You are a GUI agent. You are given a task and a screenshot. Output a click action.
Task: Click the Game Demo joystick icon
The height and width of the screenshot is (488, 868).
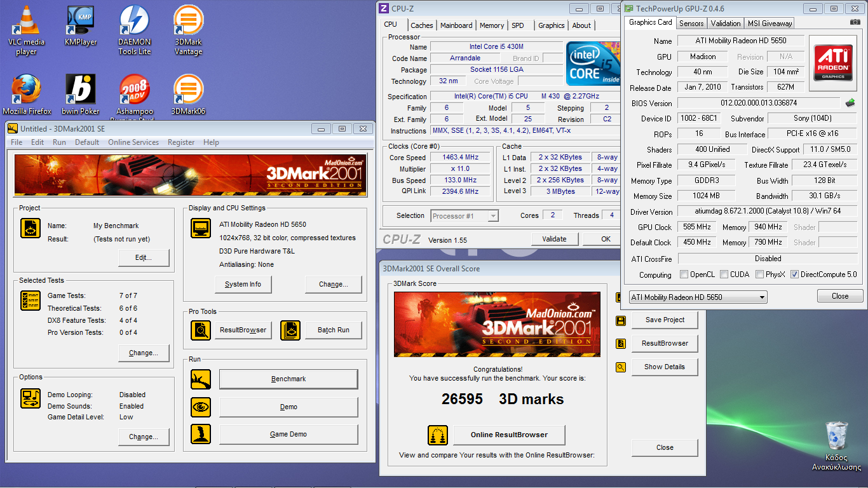pyautogui.click(x=201, y=434)
